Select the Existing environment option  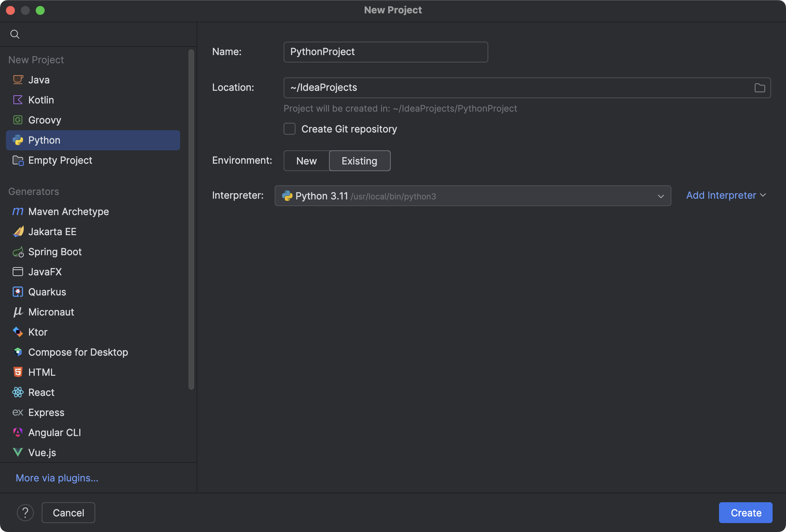(x=359, y=161)
